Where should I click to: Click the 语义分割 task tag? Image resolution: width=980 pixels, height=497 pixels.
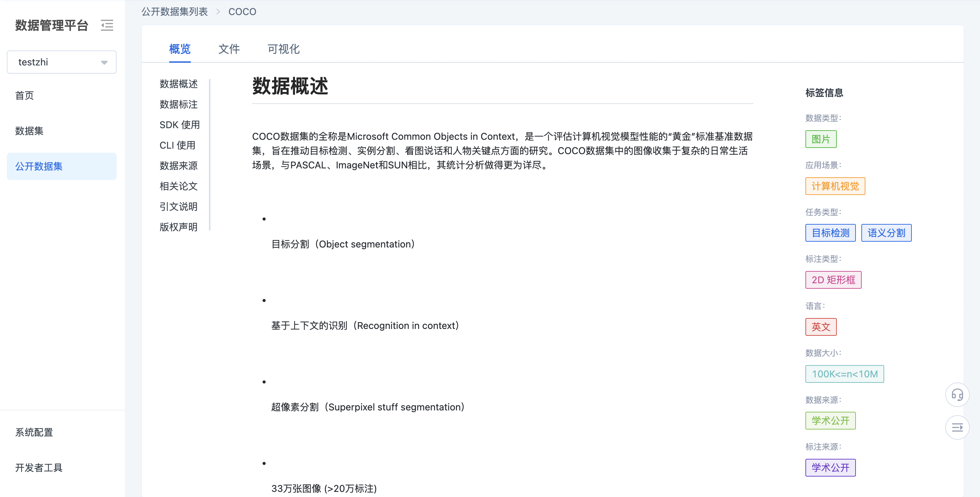click(x=887, y=233)
